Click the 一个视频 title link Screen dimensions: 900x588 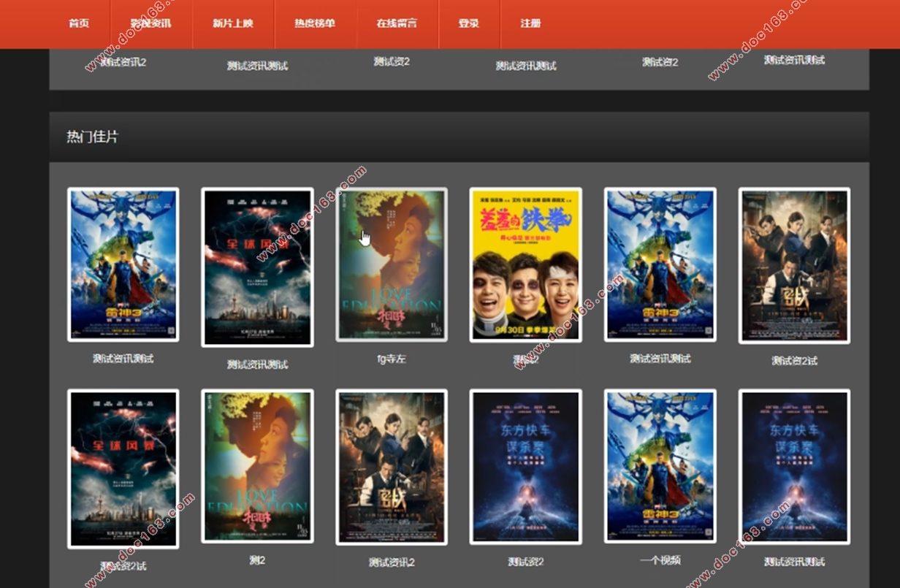[660, 560]
